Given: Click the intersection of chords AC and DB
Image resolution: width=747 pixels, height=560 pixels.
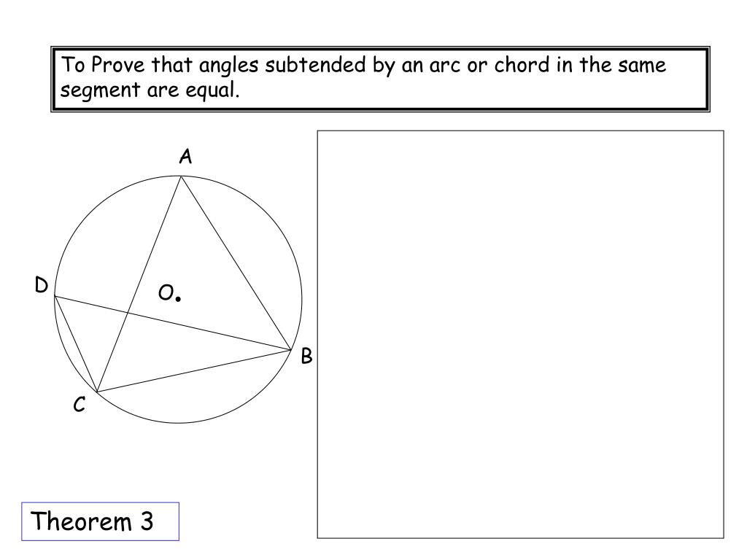Looking at the screenshot, I should (x=128, y=313).
